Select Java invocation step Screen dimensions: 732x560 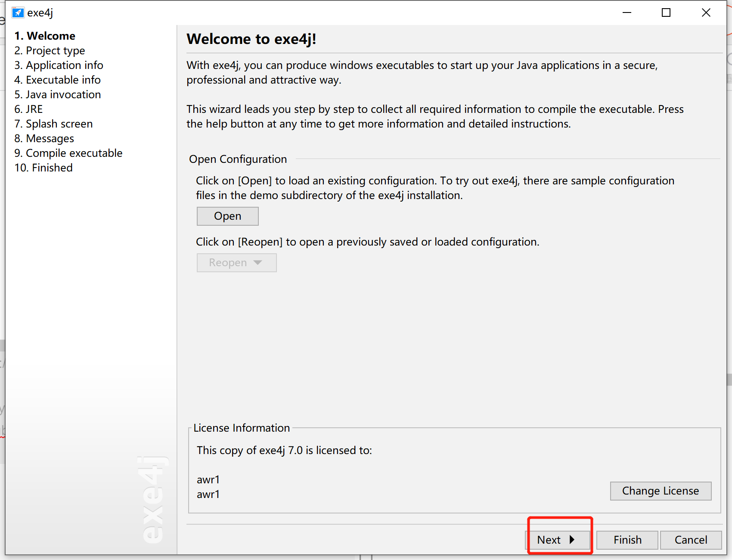point(58,94)
